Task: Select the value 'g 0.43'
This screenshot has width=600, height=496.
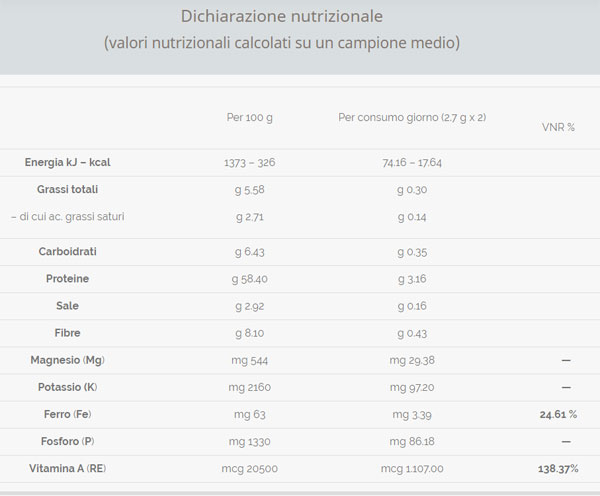Action: coord(412,333)
